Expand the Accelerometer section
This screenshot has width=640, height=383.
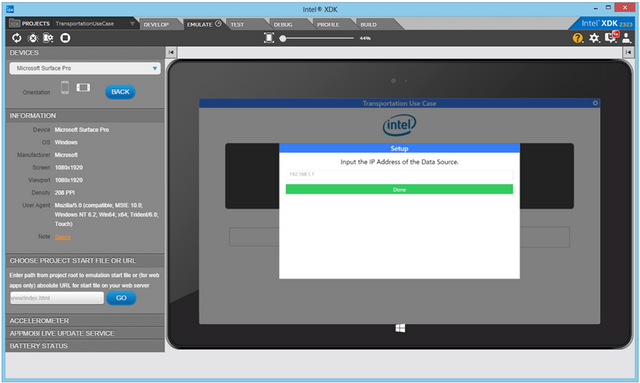coord(85,321)
